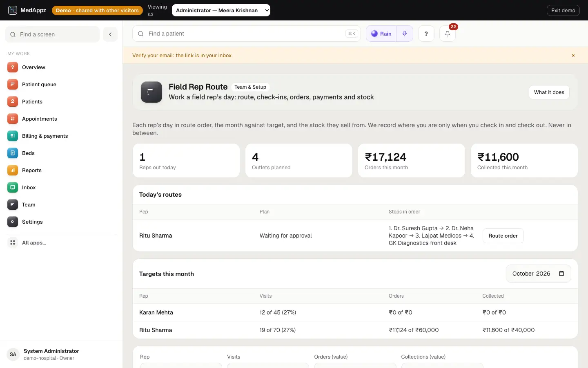Go to Patients in sidebar
This screenshot has height=368, width=588.
[61, 101]
